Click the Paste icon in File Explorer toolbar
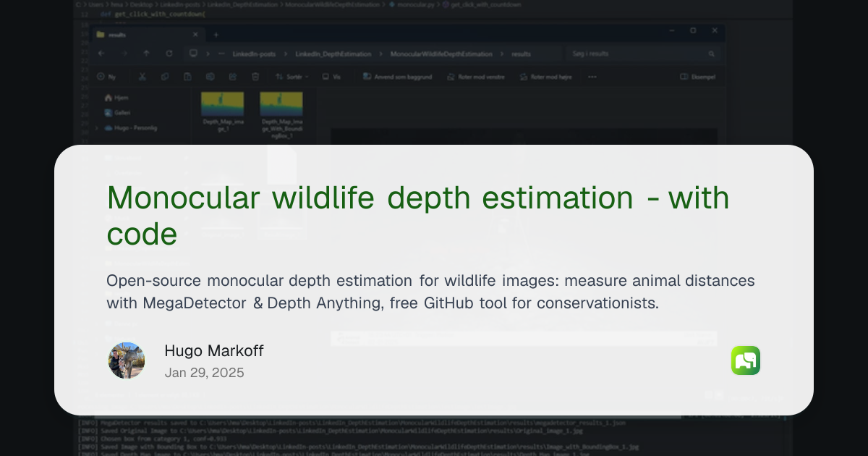 [187, 77]
